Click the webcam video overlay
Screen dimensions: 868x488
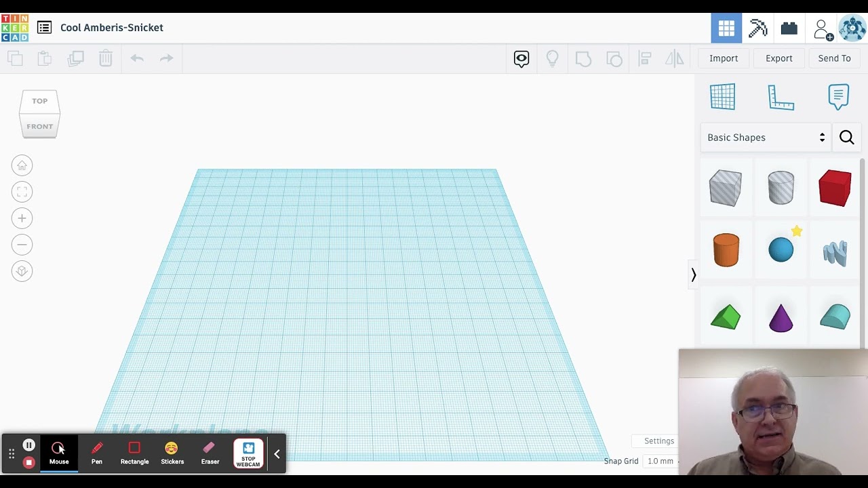(x=773, y=412)
